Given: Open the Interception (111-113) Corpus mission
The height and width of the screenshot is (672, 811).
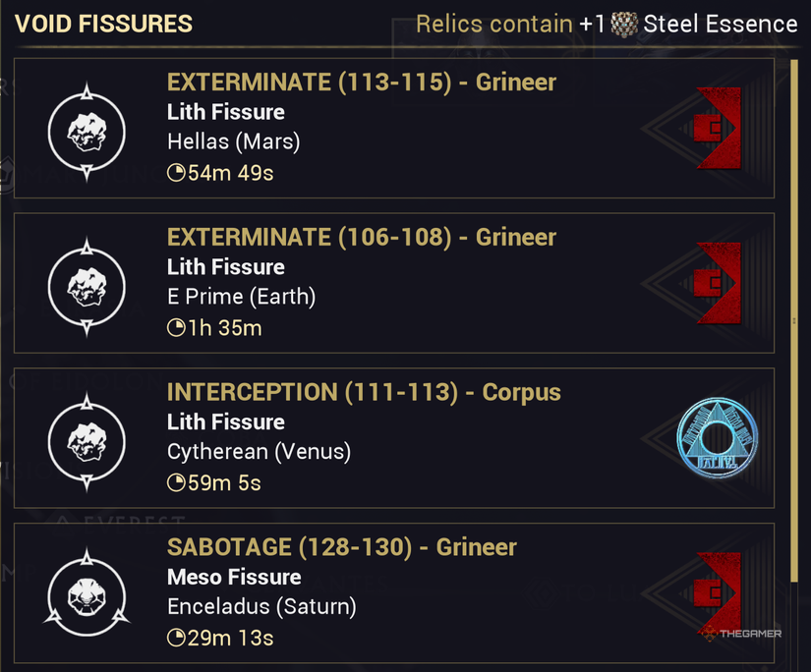Looking at the screenshot, I should [x=364, y=393].
